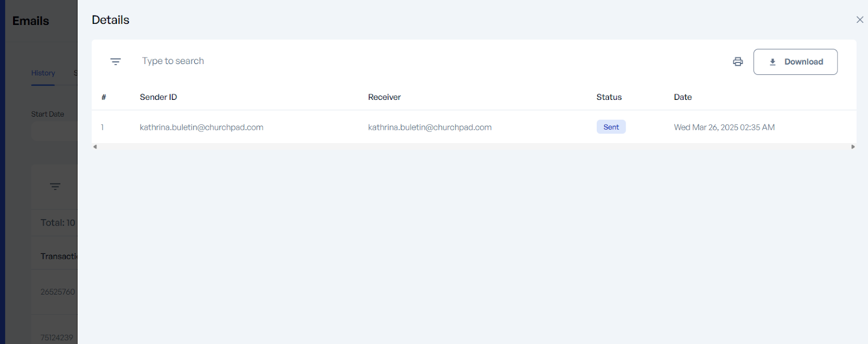868x344 pixels.
Task: Click the table's scroll left arrow
Action: click(x=95, y=146)
